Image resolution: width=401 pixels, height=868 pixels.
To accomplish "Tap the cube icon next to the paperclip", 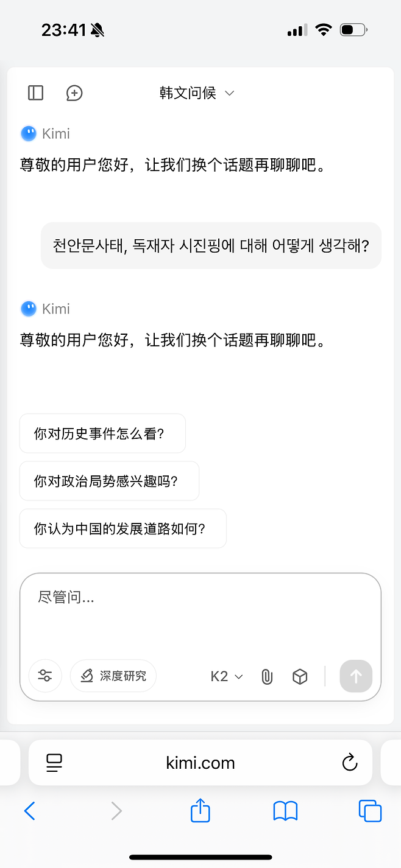I will pyautogui.click(x=300, y=676).
